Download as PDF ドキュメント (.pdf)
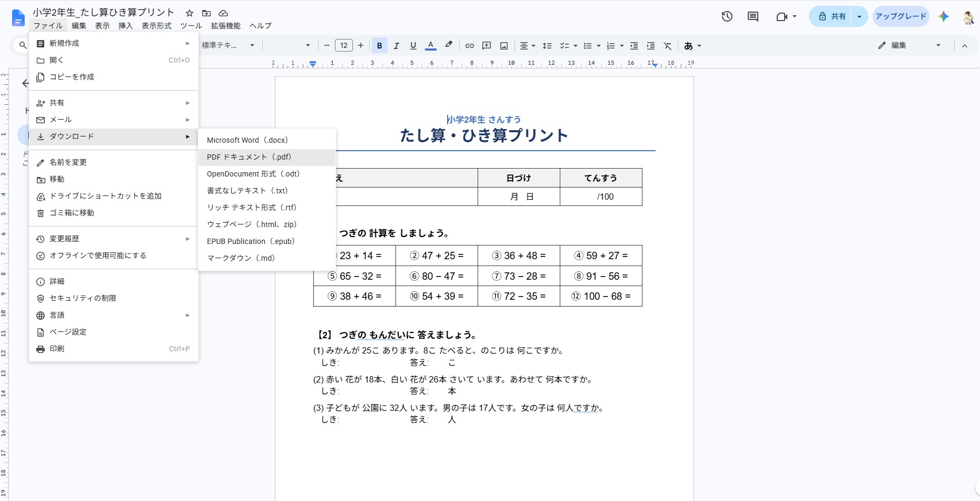The image size is (980, 501). (x=267, y=157)
